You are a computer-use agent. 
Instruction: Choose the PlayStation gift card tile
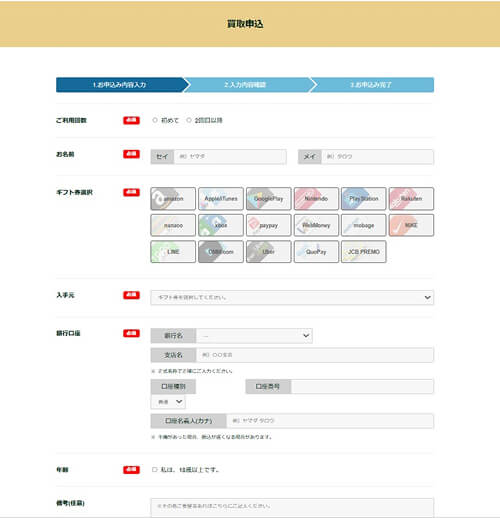pos(364,199)
